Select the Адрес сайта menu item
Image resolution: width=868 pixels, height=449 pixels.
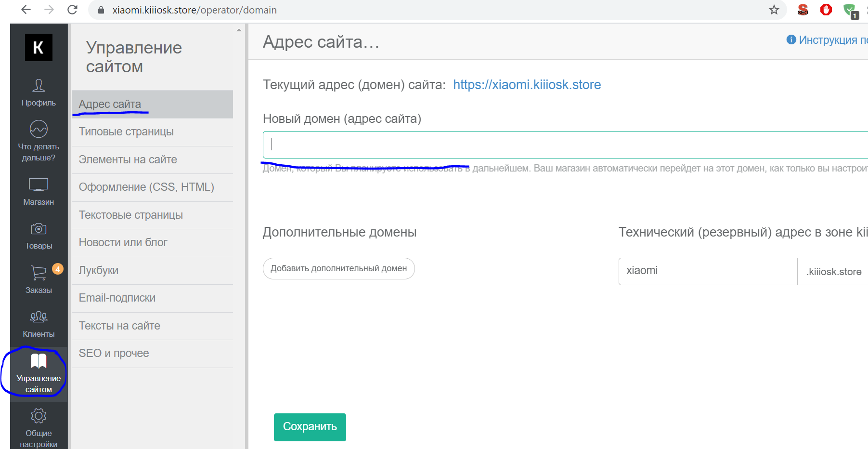click(x=152, y=104)
